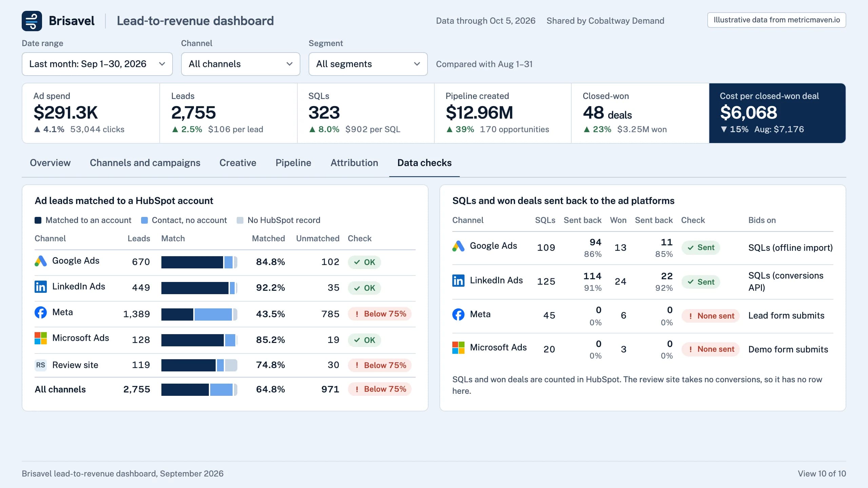Click the Sent badge for LinkedIn Ads

click(701, 282)
